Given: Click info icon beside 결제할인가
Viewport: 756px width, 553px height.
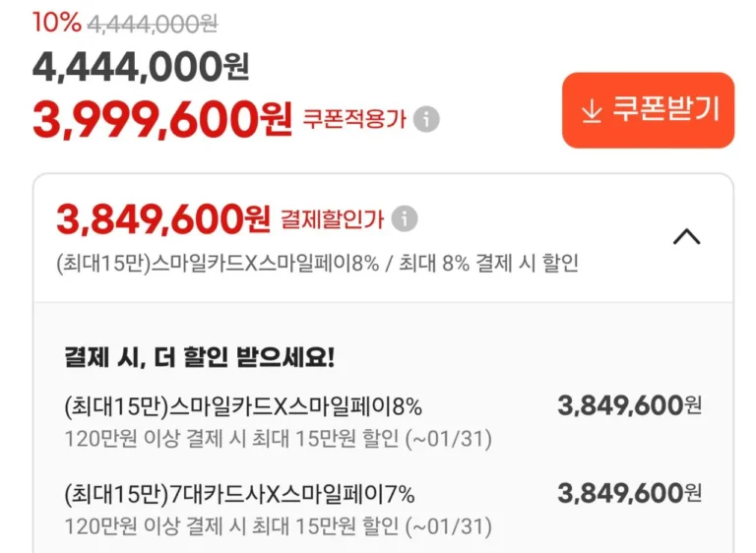Looking at the screenshot, I should 404,218.
